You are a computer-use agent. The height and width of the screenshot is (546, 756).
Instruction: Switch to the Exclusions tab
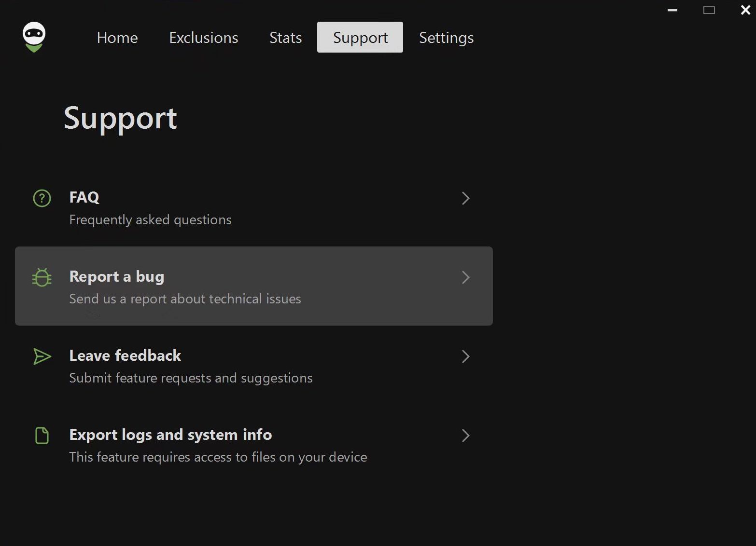pos(203,38)
